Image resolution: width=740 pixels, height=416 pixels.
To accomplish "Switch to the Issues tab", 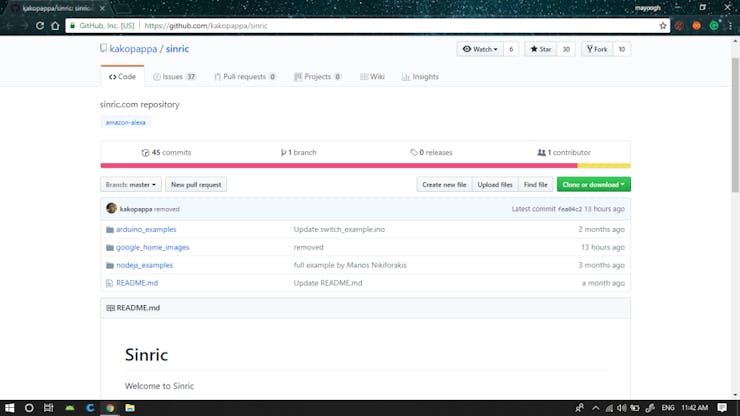I will click(x=175, y=76).
